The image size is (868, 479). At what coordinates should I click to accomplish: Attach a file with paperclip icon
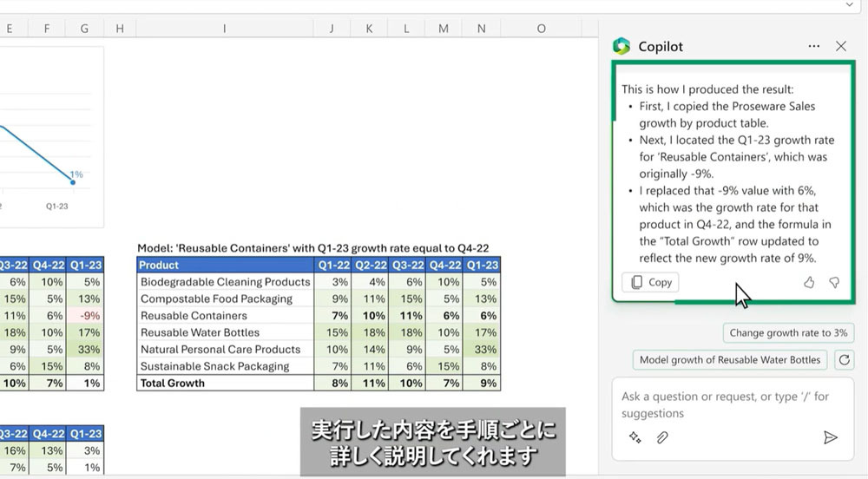[662, 437]
